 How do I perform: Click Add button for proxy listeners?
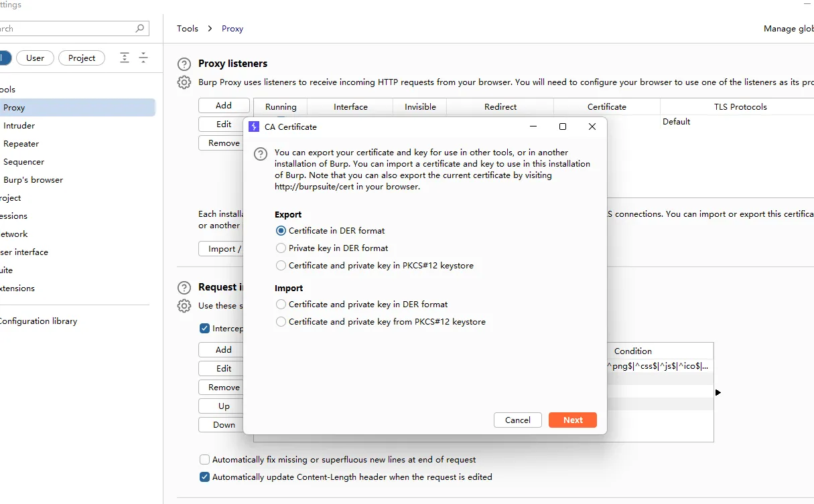(224, 106)
